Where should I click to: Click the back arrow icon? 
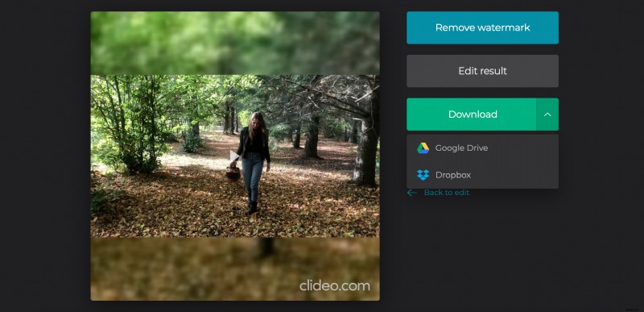click(411, 193)
